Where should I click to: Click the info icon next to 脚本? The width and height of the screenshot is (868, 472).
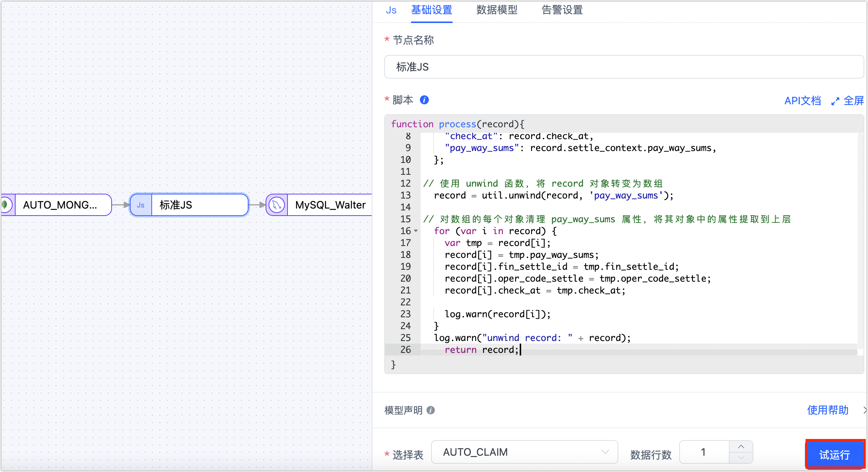[424, 100]
